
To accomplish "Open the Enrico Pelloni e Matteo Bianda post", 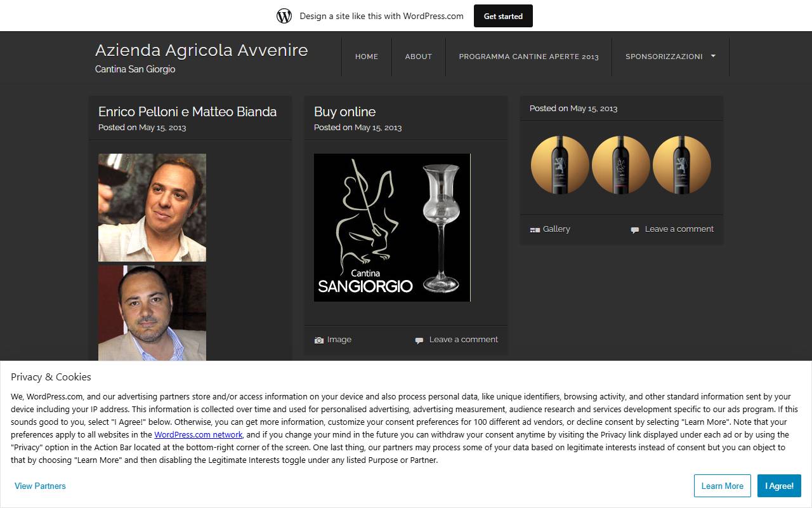I will [x=188, y=112].
